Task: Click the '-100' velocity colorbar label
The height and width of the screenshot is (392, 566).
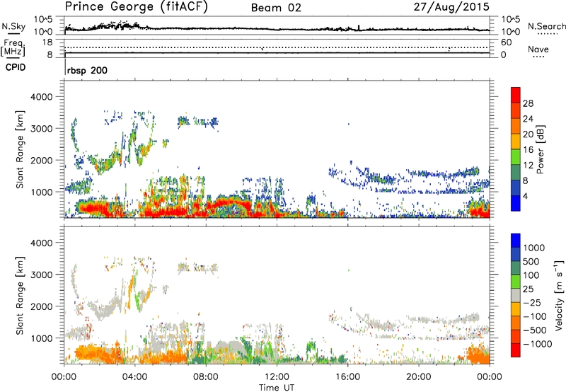Action: [535, 316]
